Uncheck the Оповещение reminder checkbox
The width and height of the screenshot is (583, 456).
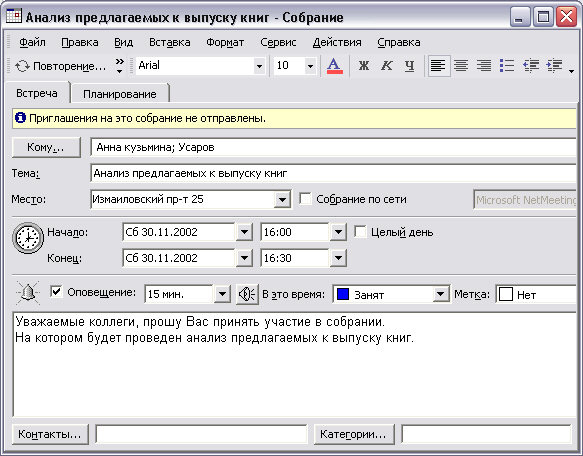pos(56,292)
